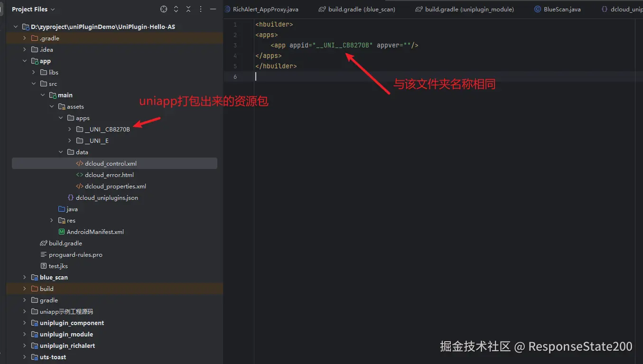This screenshot has height=364, width=643.
Task: Expand the libs folder chevron
Action: [x=34, y=72]
